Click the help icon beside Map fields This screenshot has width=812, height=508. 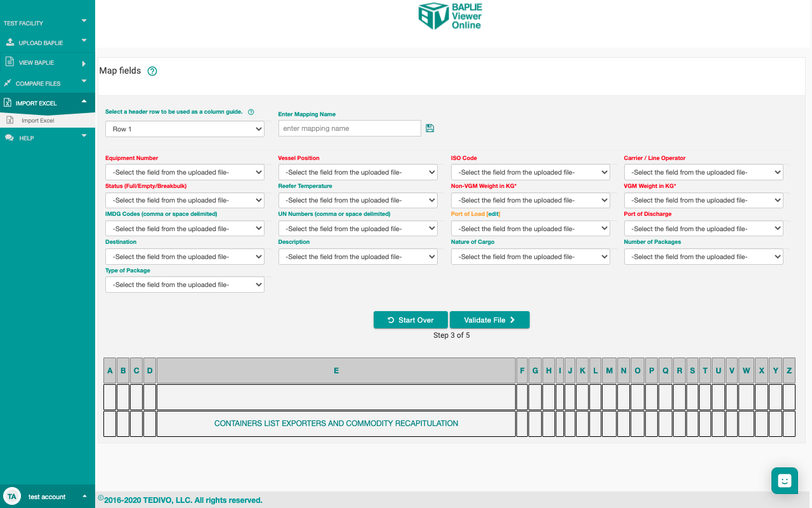[x=152, y=71]
